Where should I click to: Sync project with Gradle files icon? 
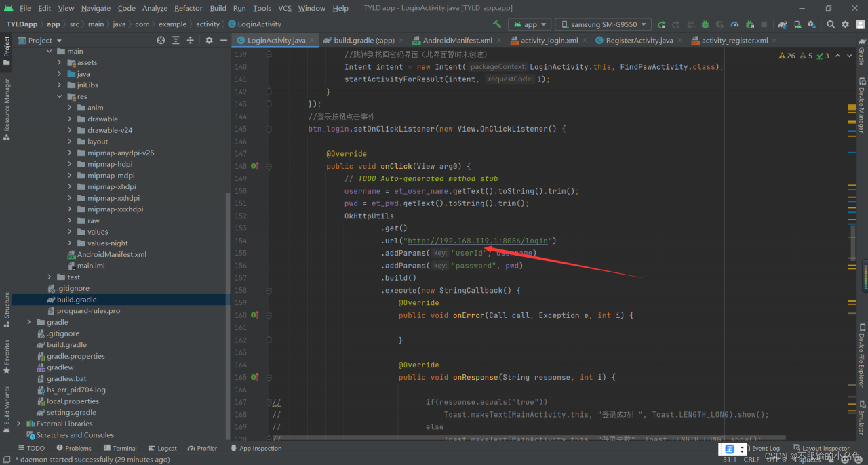783,24
